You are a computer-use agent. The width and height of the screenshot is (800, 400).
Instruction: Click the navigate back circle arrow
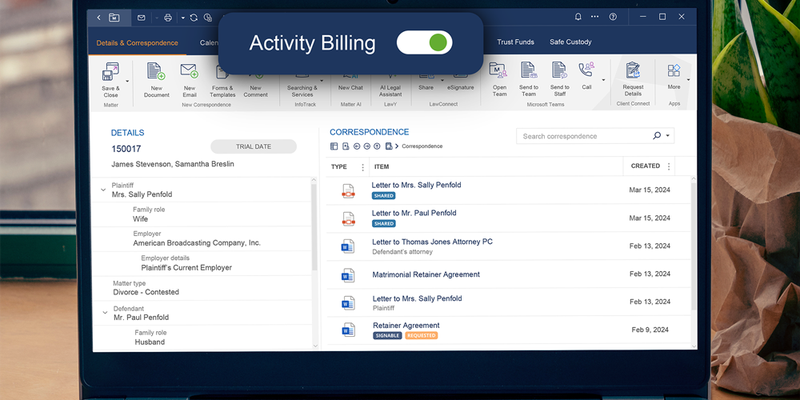pos(357,146)
